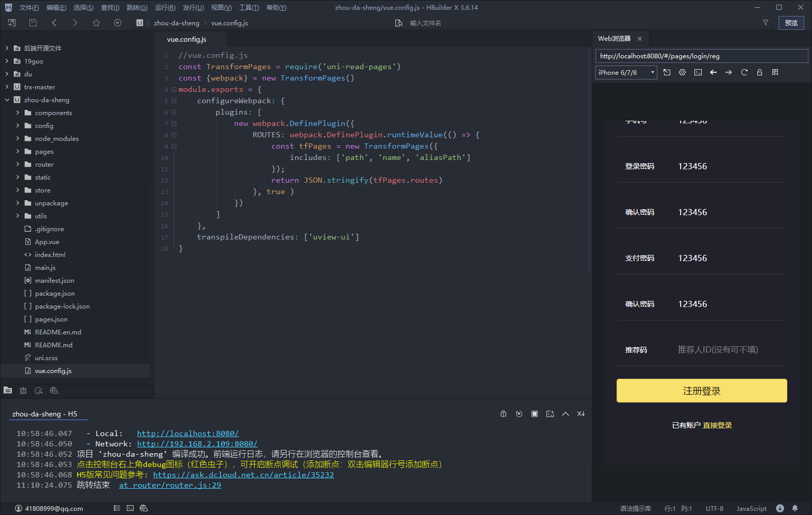Click the bookmark star toolbar icon
Viewport: 812px width, 515px height.
coord(96,23)
